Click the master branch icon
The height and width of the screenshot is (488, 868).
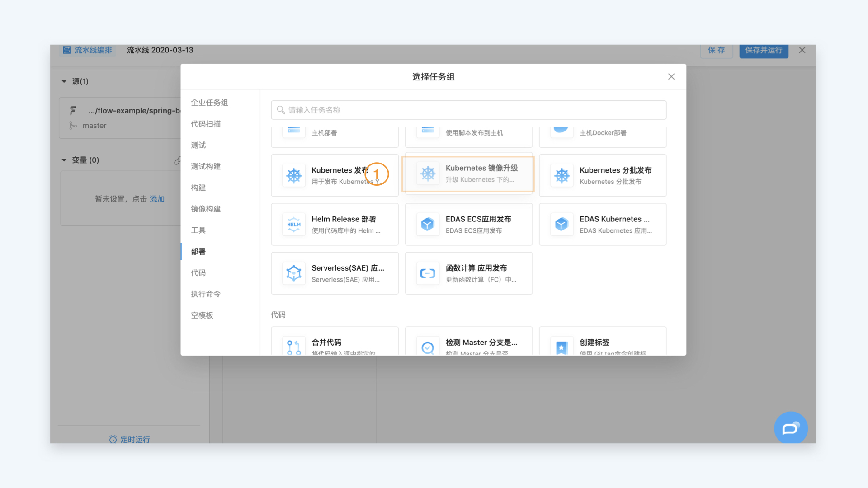(x=73, y=126)
